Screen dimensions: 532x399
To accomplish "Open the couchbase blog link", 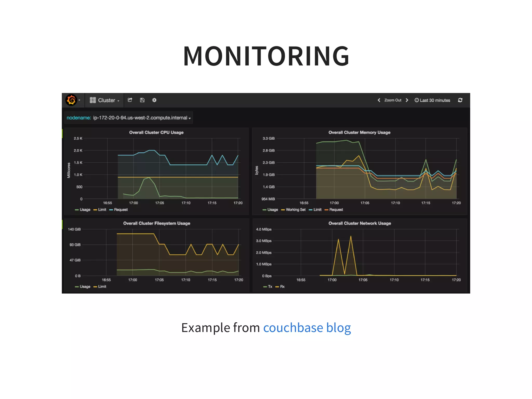I will 307,328.
